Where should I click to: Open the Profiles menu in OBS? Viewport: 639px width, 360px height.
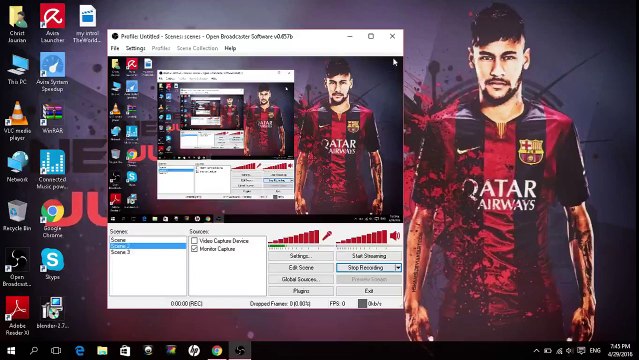161,48
